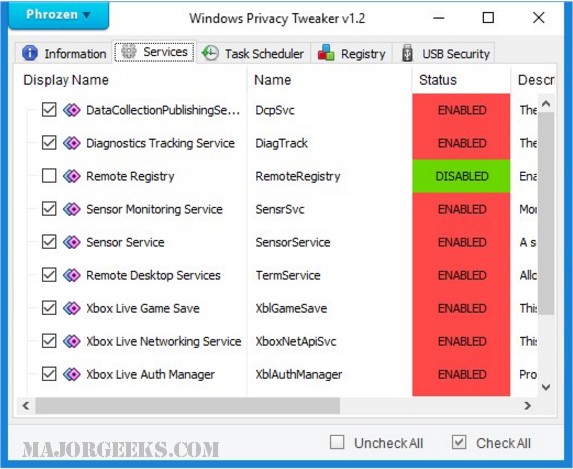Click the blue Information tab icon
Viewport: 573px width, 469px height.
(x=30, y=53)
